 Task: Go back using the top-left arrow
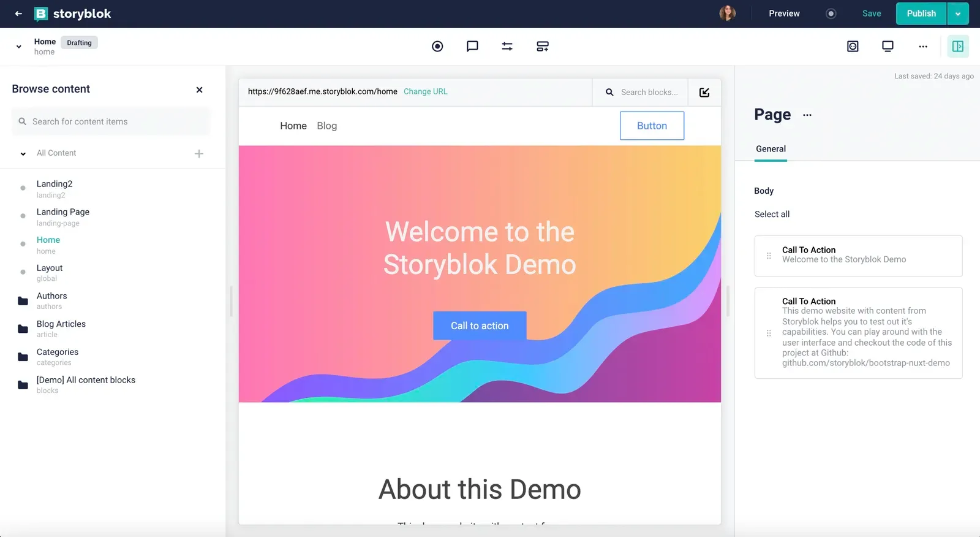tap(18, 13)
